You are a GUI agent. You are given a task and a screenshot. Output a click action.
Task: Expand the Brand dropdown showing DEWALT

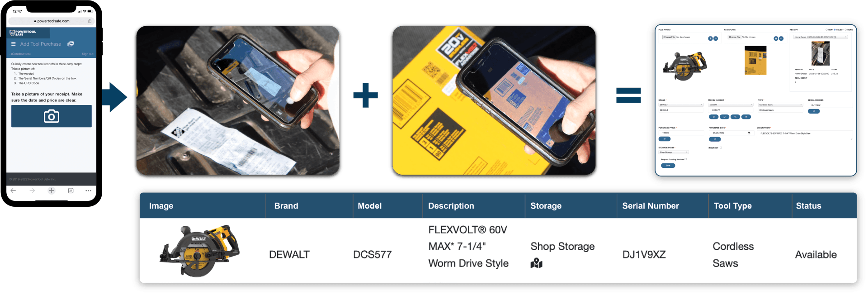[x=681, y=105]
